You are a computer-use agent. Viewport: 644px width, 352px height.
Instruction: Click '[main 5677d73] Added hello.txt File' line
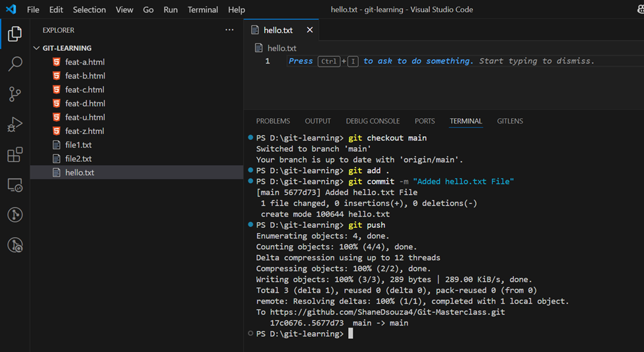point(337,192)
